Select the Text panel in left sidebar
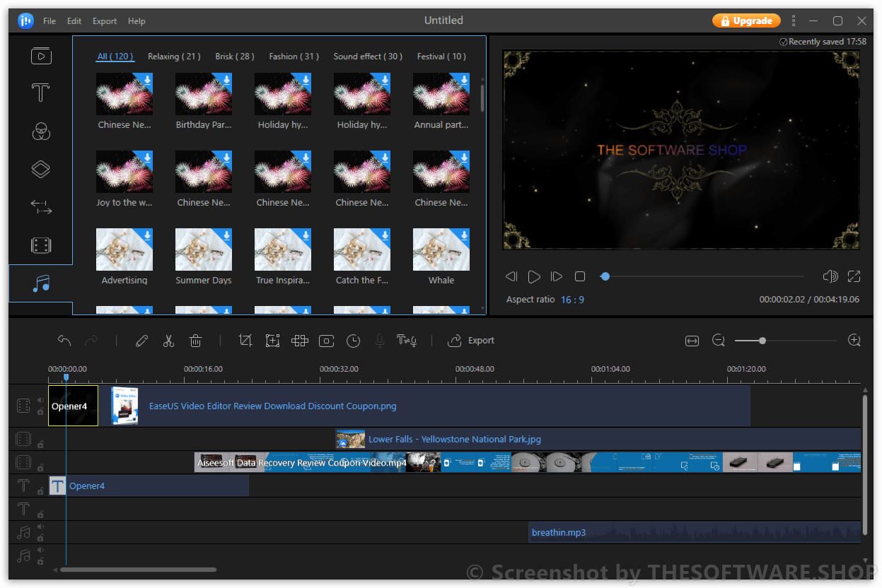 [x=40, y=93]
